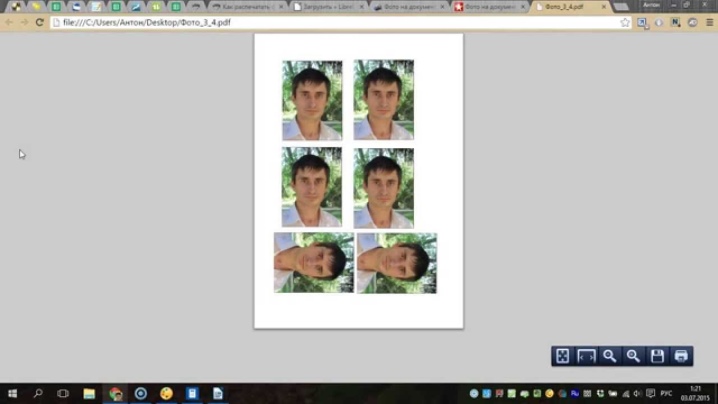Reload the page with the refresh icon

point(40,22)
